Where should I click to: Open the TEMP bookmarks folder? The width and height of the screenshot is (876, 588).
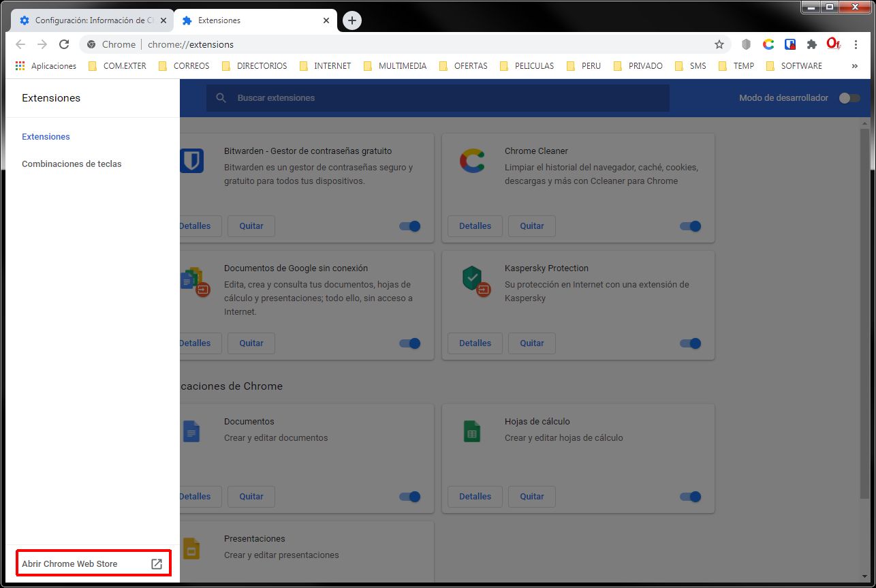736,66
